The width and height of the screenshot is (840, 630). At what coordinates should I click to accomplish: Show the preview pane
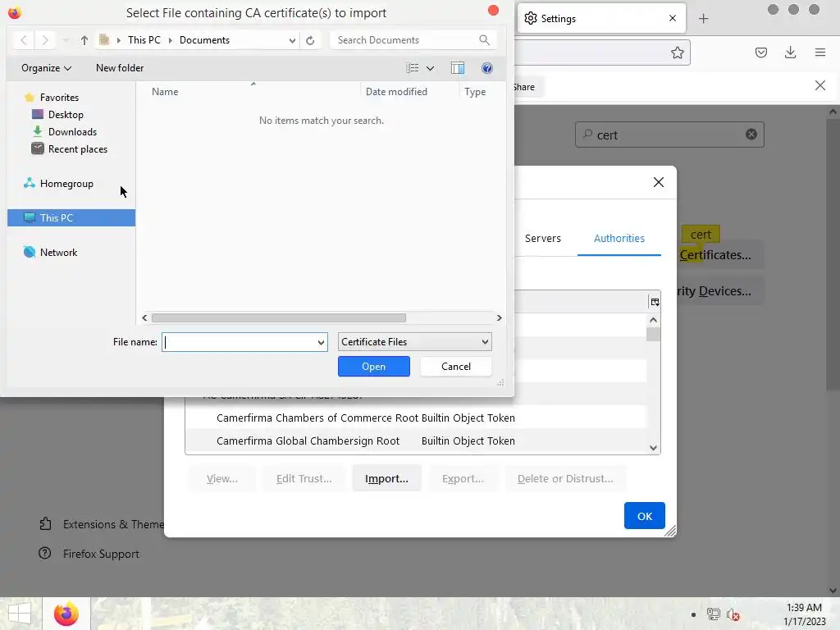(x=458, y=68)
